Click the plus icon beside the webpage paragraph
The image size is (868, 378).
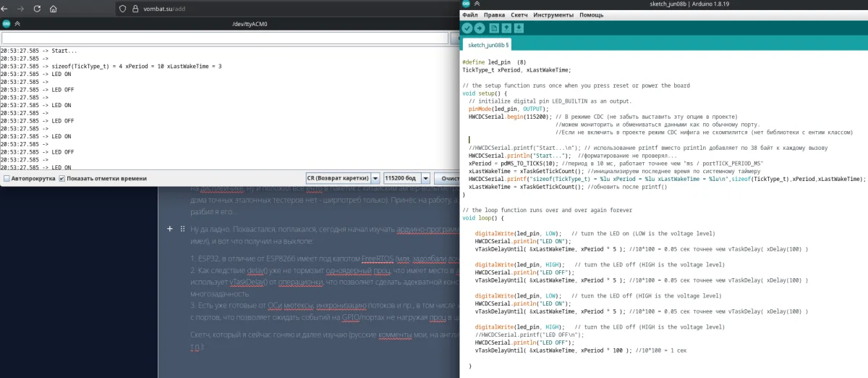click(171, 228)
